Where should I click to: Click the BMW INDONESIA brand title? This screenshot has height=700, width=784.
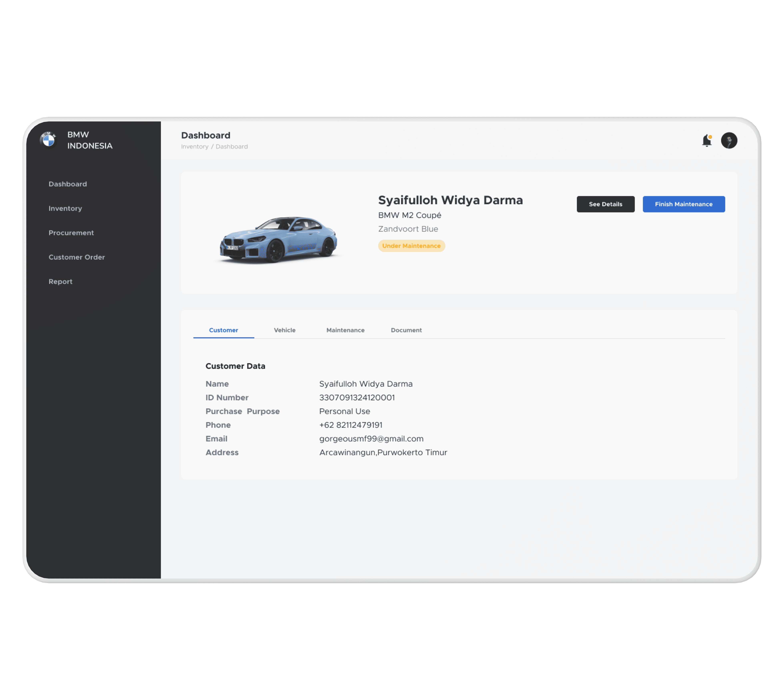click(90, 140)
